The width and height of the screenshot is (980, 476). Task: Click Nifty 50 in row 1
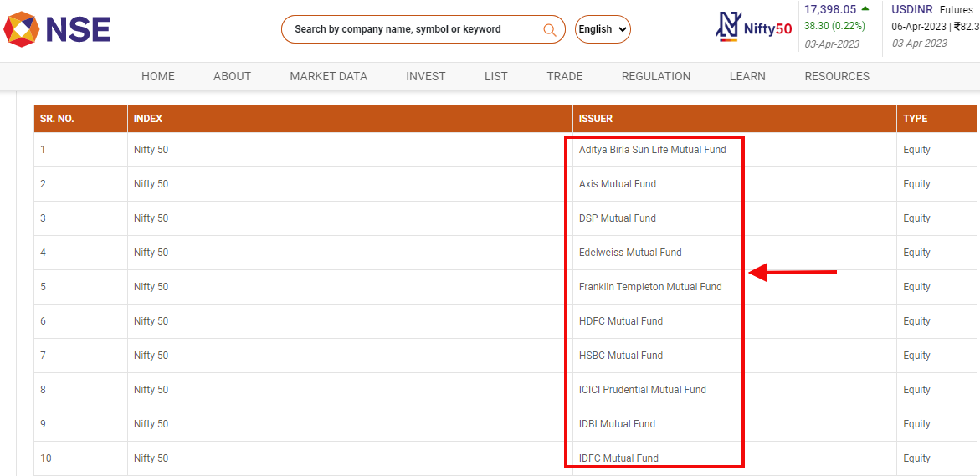click(x=151, y=150)
